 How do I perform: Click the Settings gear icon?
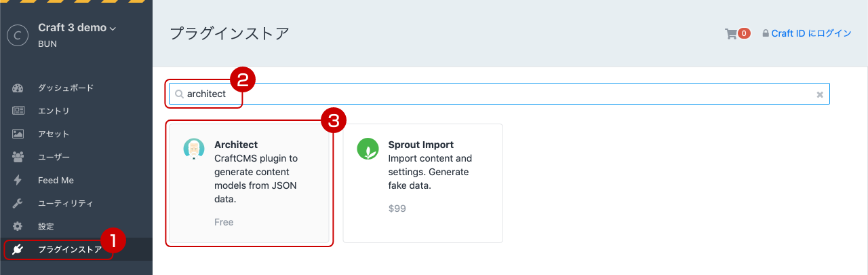tap(18, 226)
